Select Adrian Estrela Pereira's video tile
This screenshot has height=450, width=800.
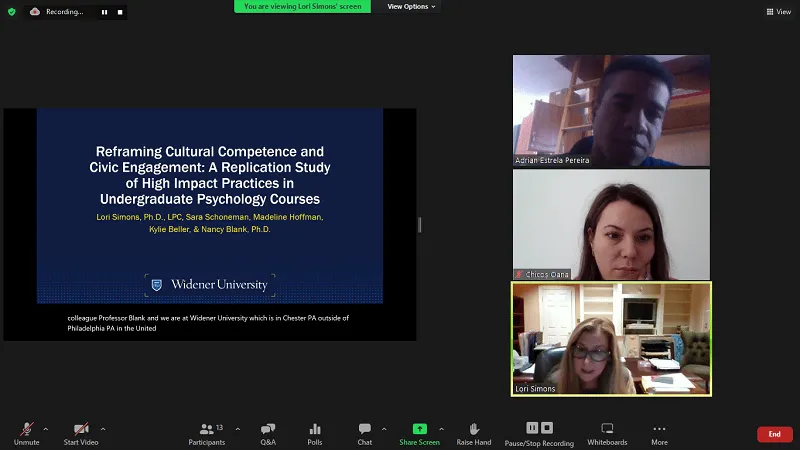pyautogui.click(x=611, y=110)
